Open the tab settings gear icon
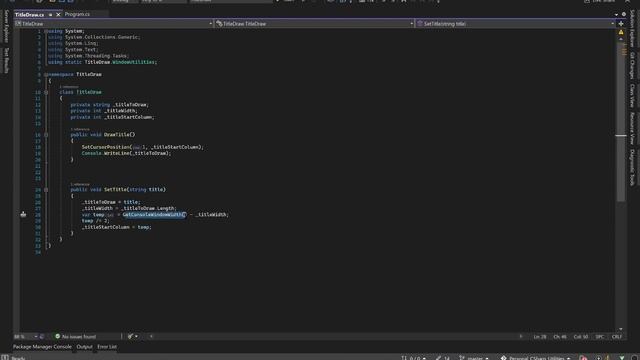This screenshot has width=640, height=360. 623,14
